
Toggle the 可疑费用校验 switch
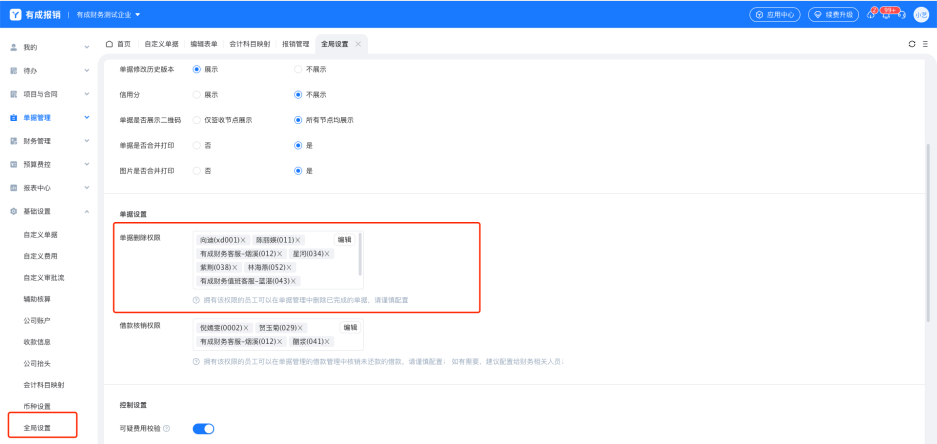[203, 429]
